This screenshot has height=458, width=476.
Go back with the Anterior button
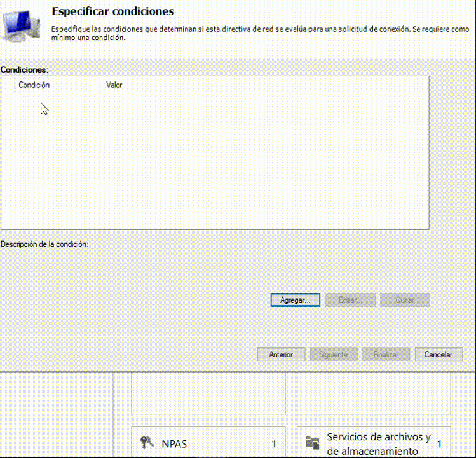tap(281, 354)
